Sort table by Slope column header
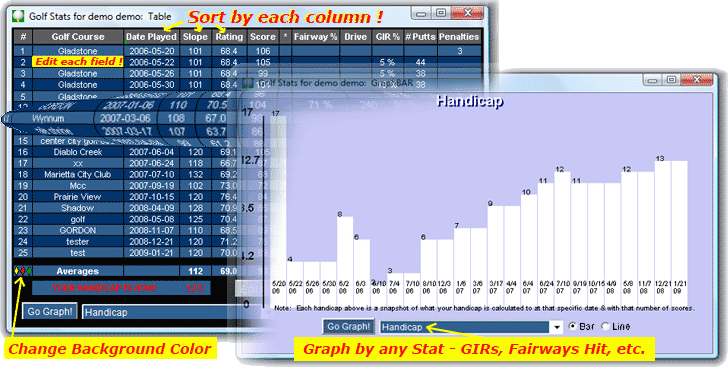Screen dimensions: 728x367 click(195, 37)
